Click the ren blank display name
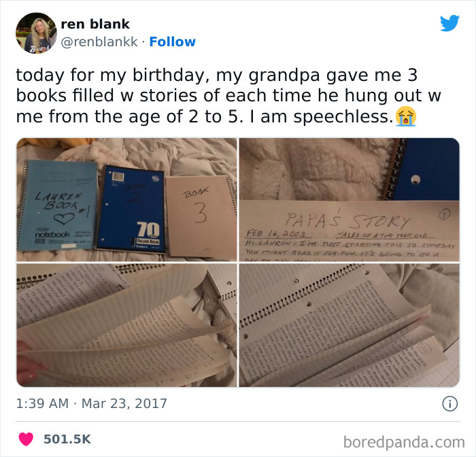 pyautogui.click(x=95, y=24)
